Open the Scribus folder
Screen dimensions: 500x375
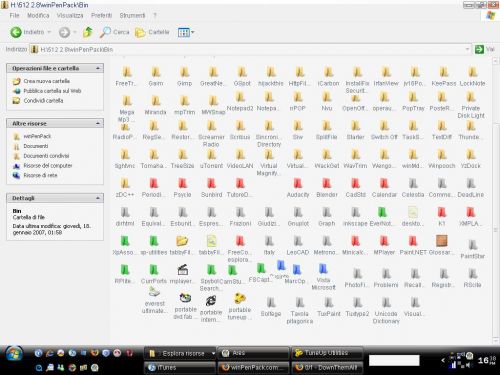point(240,130)
